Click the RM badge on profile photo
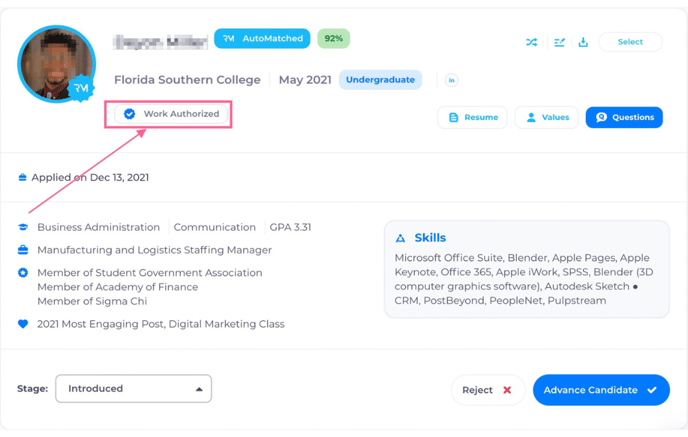Image resolution: width=688 pixels, height=437 pixels. pyautogui.click(x=82, y=89)
